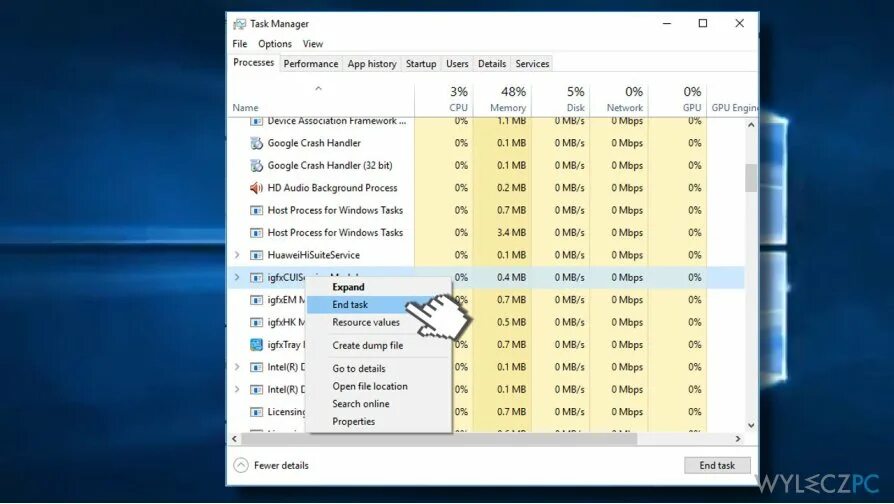
Task: Click the vertical scrollbar down arrow
Action: [751, 425]
